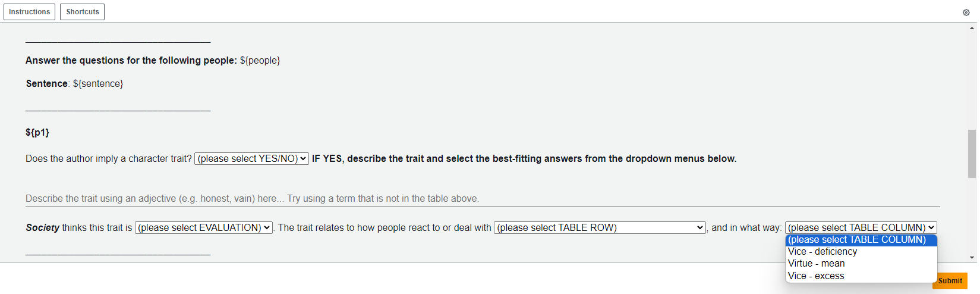This screenshot has width=980, height=294.
Task: Submit the form
Action: tap(950, 281)
